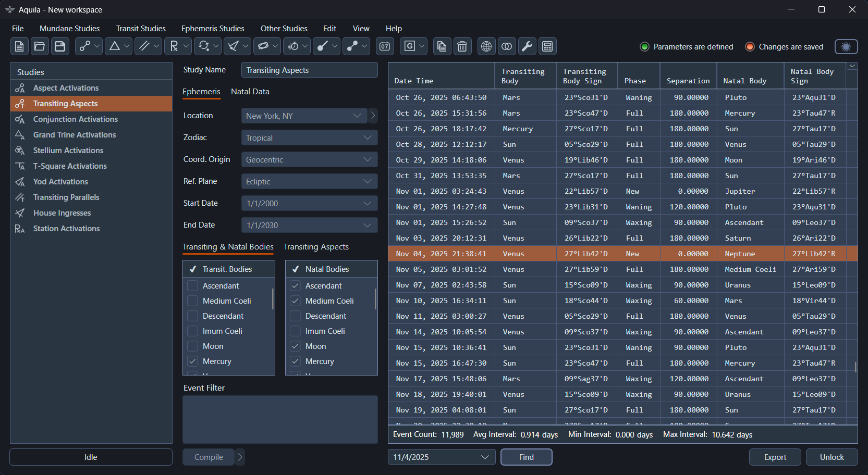Toggle the light/dark theme sun button
868x475 pixels.
click(846, 46)
